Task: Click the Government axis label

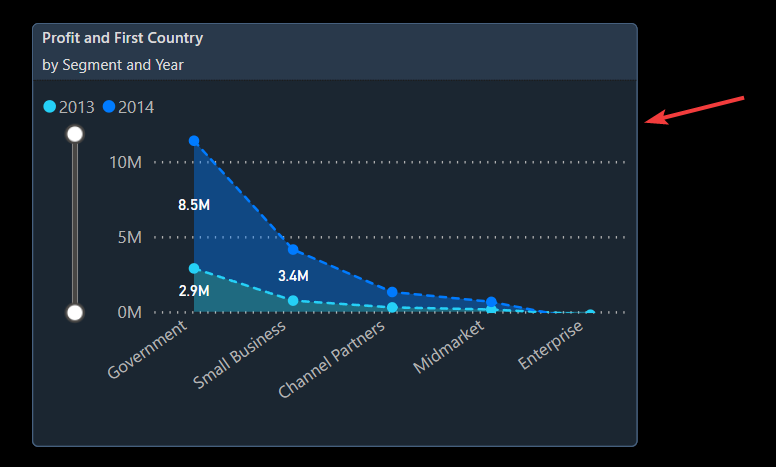Action: click(147, 349)
